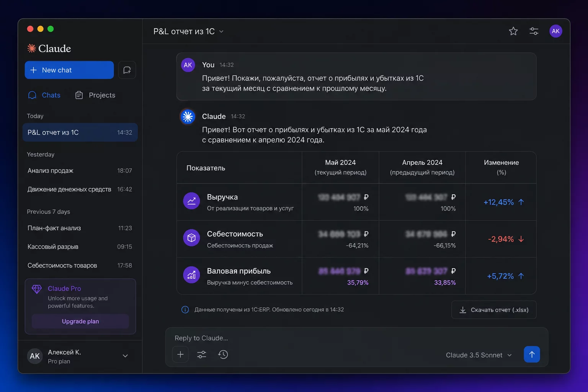Click the 33,85% margin value
This screenshot has height=392, width=588.
[445, 283]
